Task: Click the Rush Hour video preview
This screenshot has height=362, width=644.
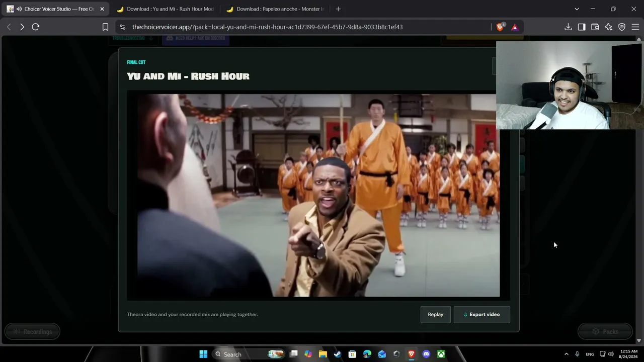Action: pos(318,196)
